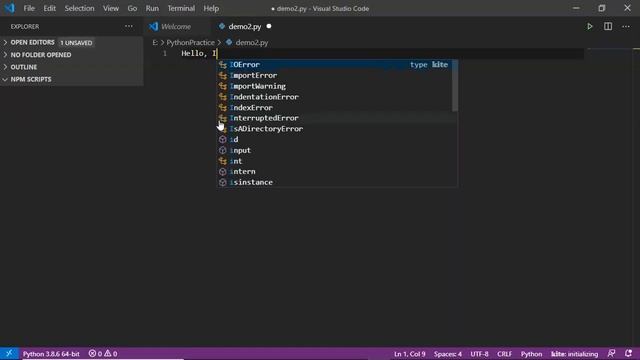This screenshot has height=360, width=640.
Task: Click Ln 1, Col 9 position
Action: click(x=409, y=354)
